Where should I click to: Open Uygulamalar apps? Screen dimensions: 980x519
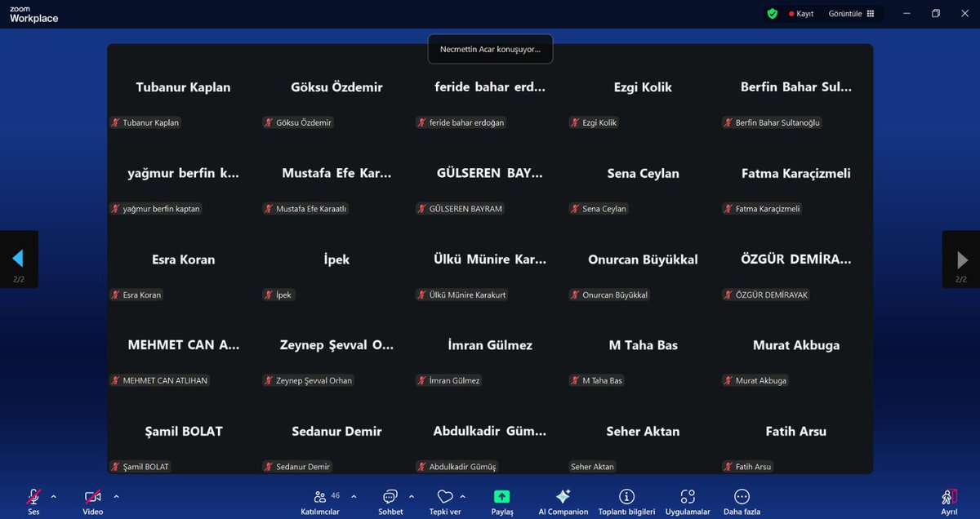click(688, 502)
